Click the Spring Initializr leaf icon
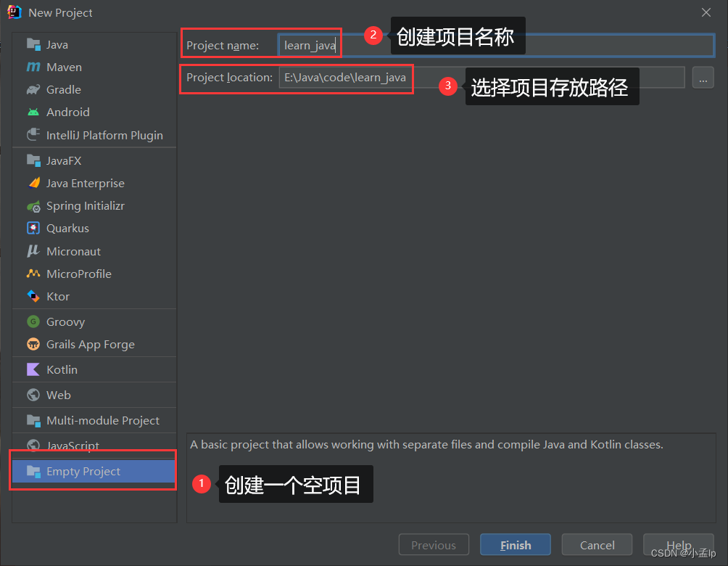The image size is (728, 566). click(x=33, y=206)
